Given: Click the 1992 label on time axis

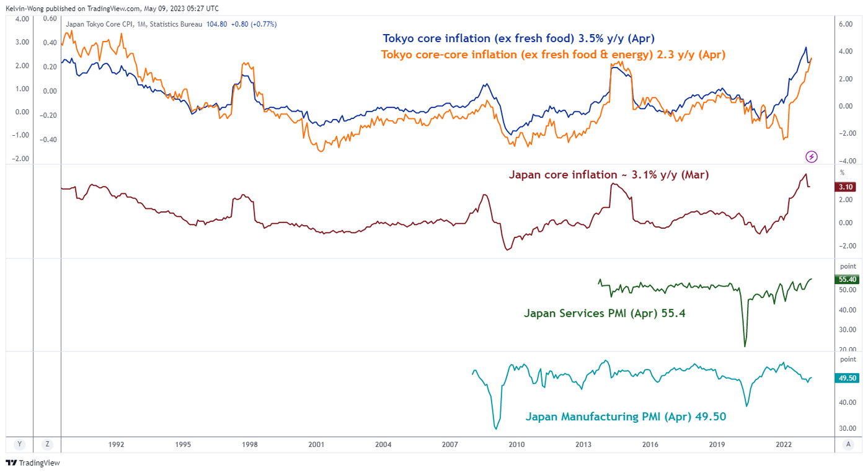Looking at the screenshot, I should 116,444.
